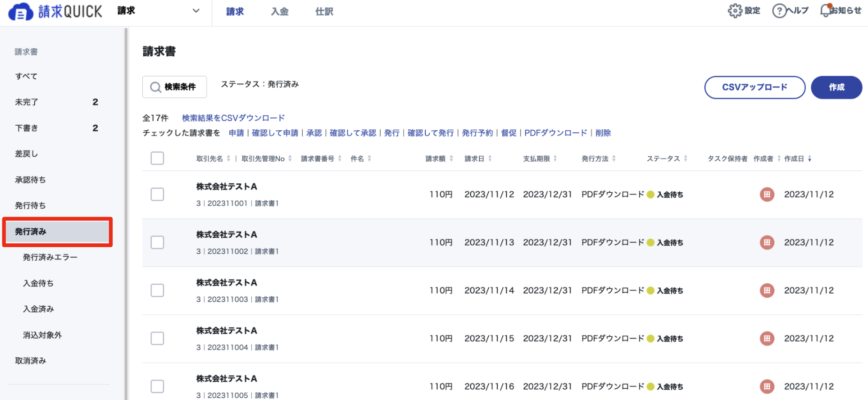Click the 請求QUICK cloud logo
The width and height of the screenshot is (868, 400).
(55, 12)
